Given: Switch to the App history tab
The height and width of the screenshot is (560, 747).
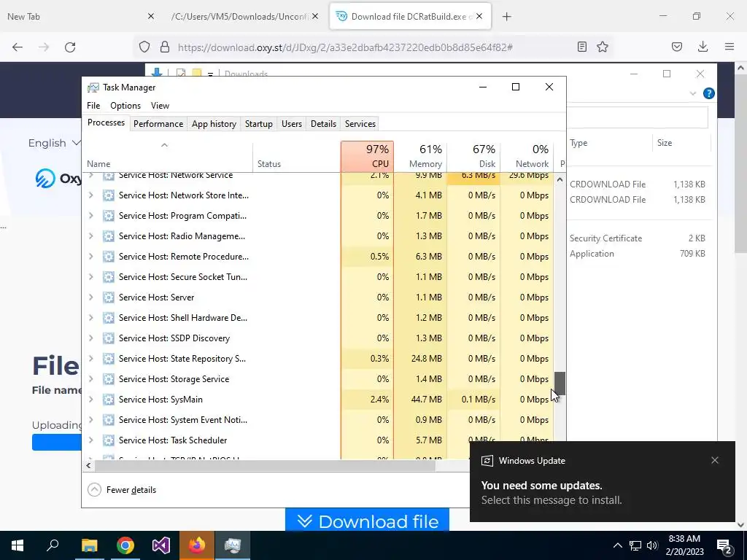Looking at the screenshot, I should coord(214,124).
